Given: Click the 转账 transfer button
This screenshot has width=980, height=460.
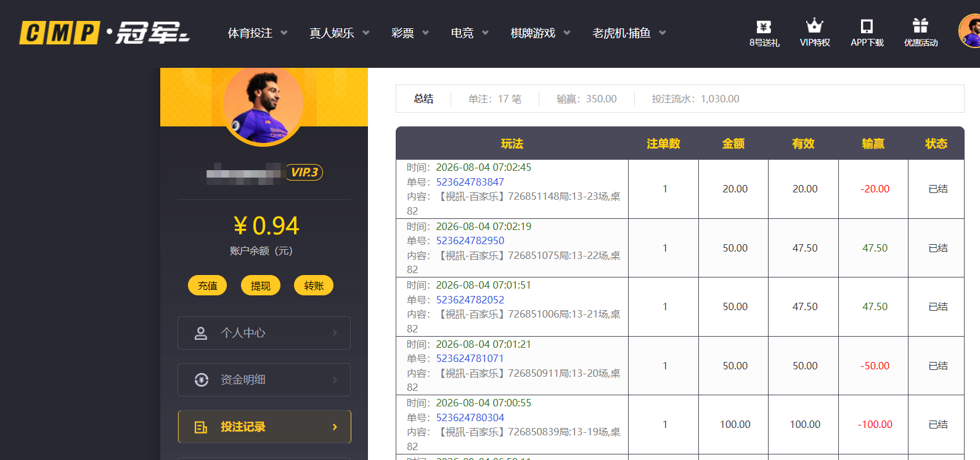Looking at the screenshot, I should click(x=314, y=285).
